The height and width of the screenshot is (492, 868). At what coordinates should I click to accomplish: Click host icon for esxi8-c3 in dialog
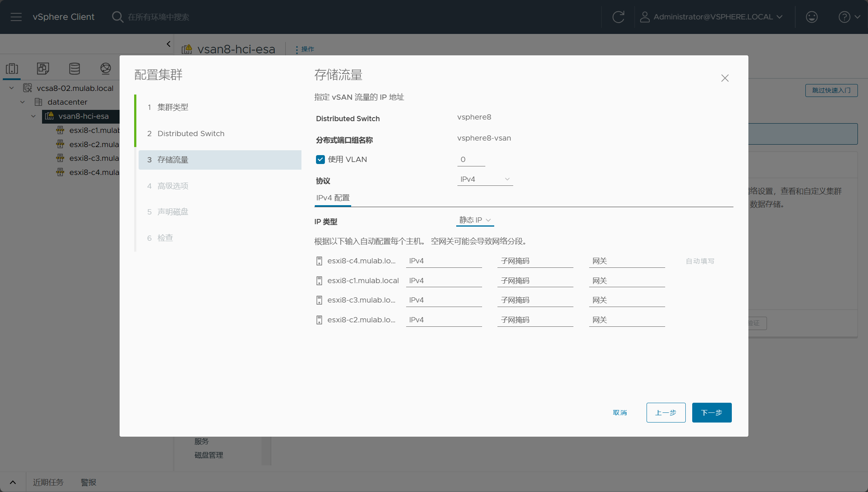tap(319, 300)
